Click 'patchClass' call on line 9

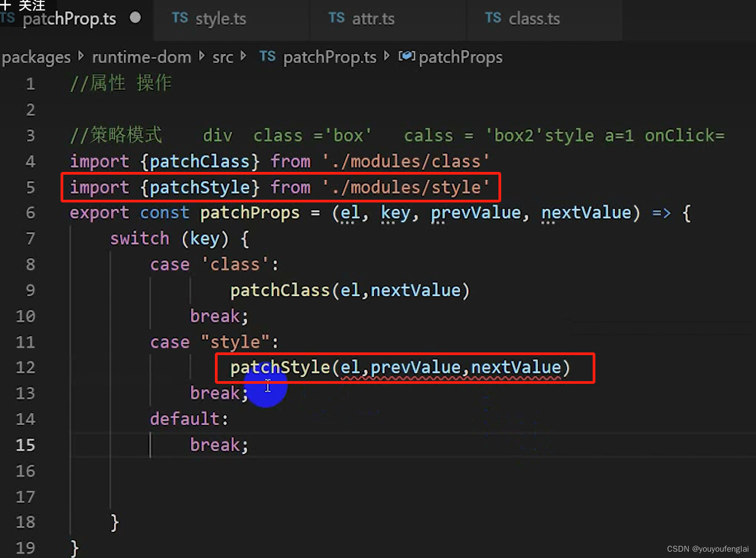point(280,290)
